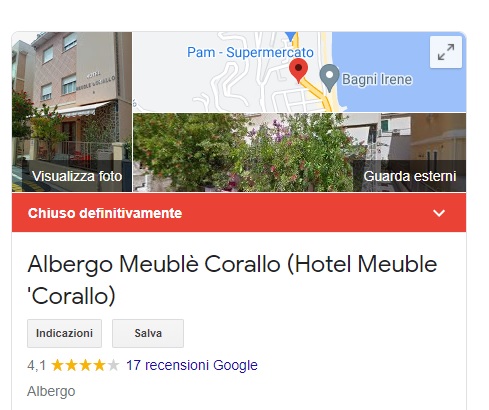Viewport: 489px width, 410px height.
Task: Click the Indicazioni button
Action: click(x=64, y=333)
